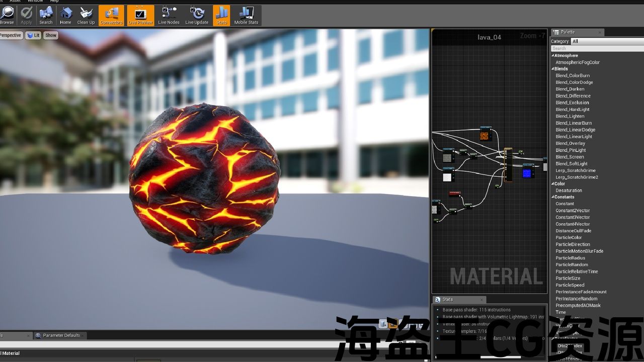Switch to the Parameter Defaults tab
The width and height of the screenshot is (644, 362).
[60, 335]
